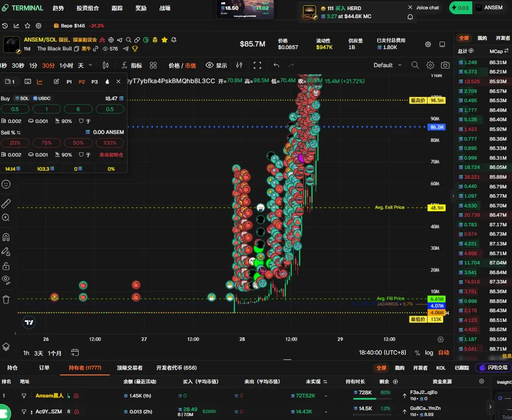Viewport: 512px width, 420px height.
Task: Delete drawings with the trash icon
Action: click(6, 299)
